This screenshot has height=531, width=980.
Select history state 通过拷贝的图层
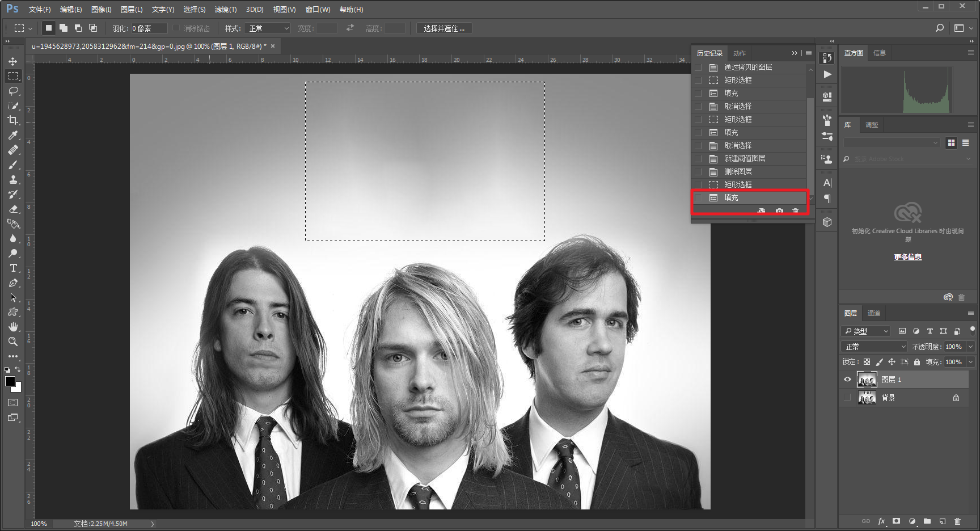(749, 67)
